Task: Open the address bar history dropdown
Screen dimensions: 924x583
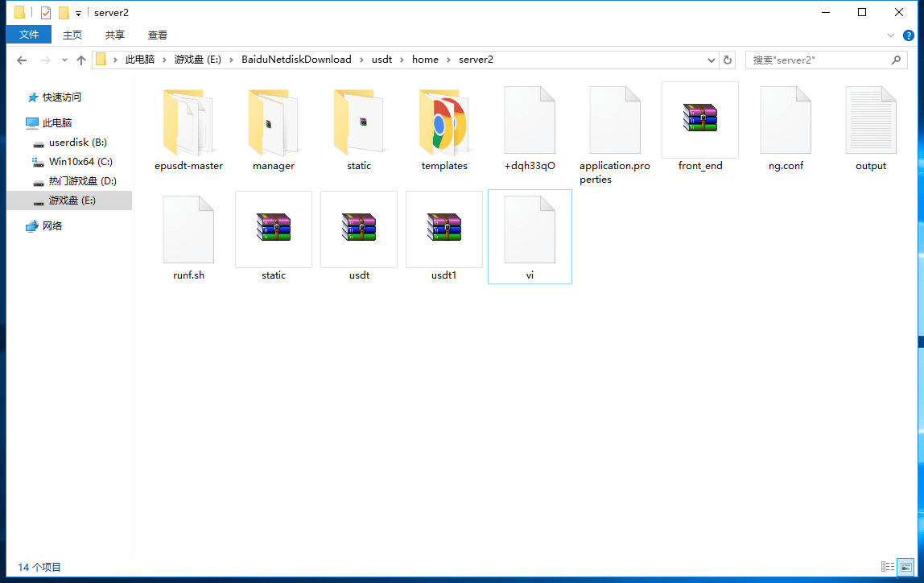Action: (x=712, y=60)
